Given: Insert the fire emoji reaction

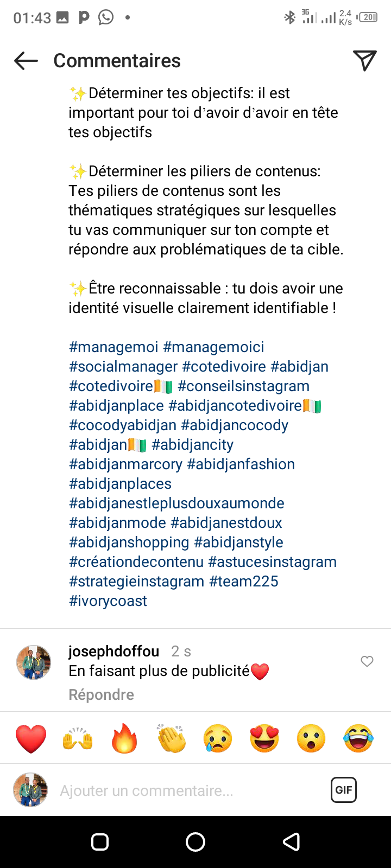Looking at the screenshot, I should [x=124, y=738].
